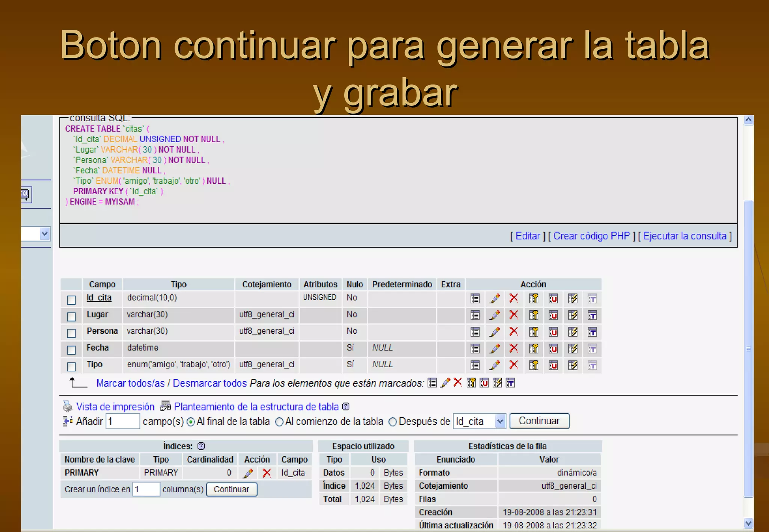Tick the checkbox for Persona field
The image size is (769, 532).
71,333
